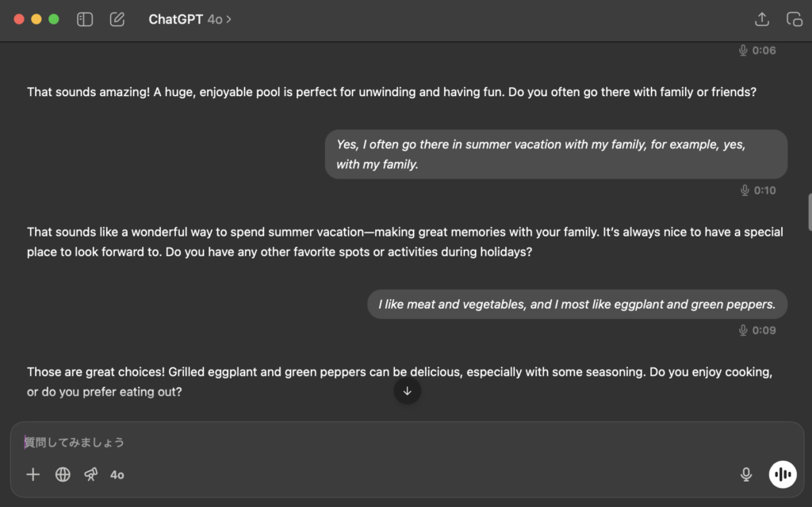Click the 0:09 voice recording indicator
Viewport: 812px width, 507px height.
pyautogui.click(x=757, y=330)
